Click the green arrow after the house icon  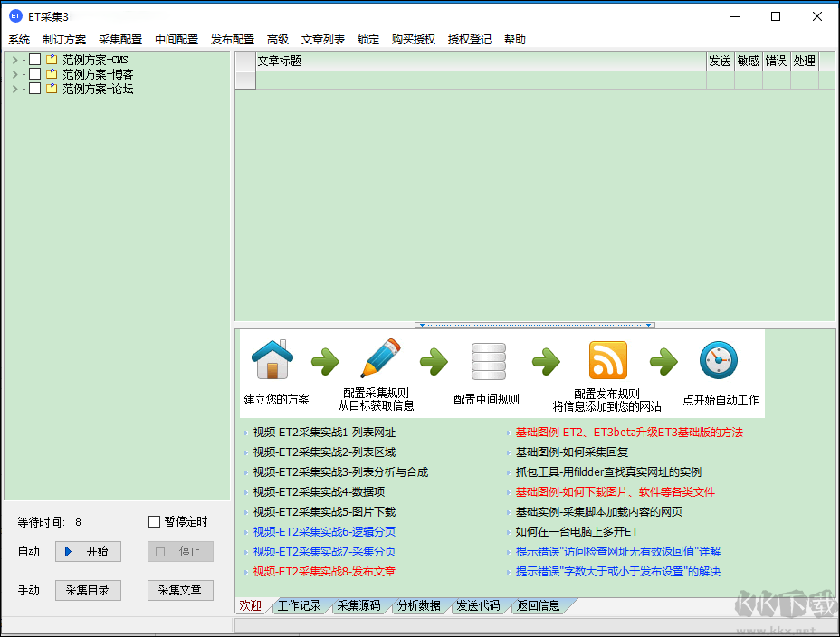(325, 361)
